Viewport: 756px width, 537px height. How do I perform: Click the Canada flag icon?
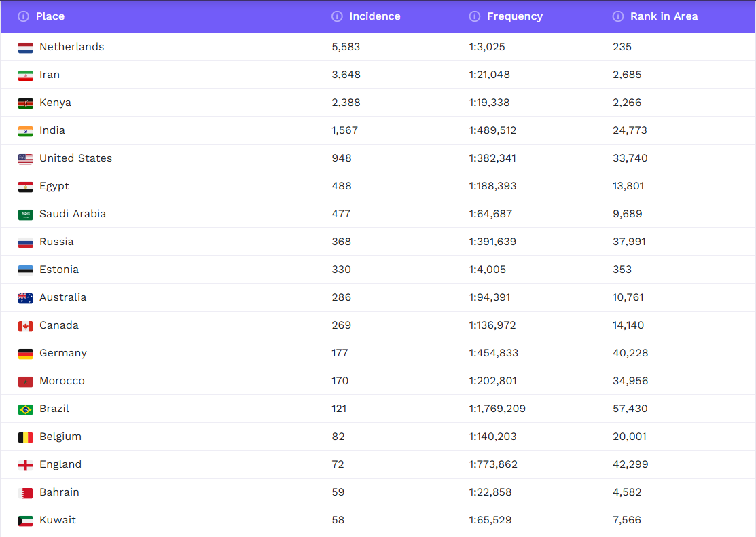[x=25, y=326]
